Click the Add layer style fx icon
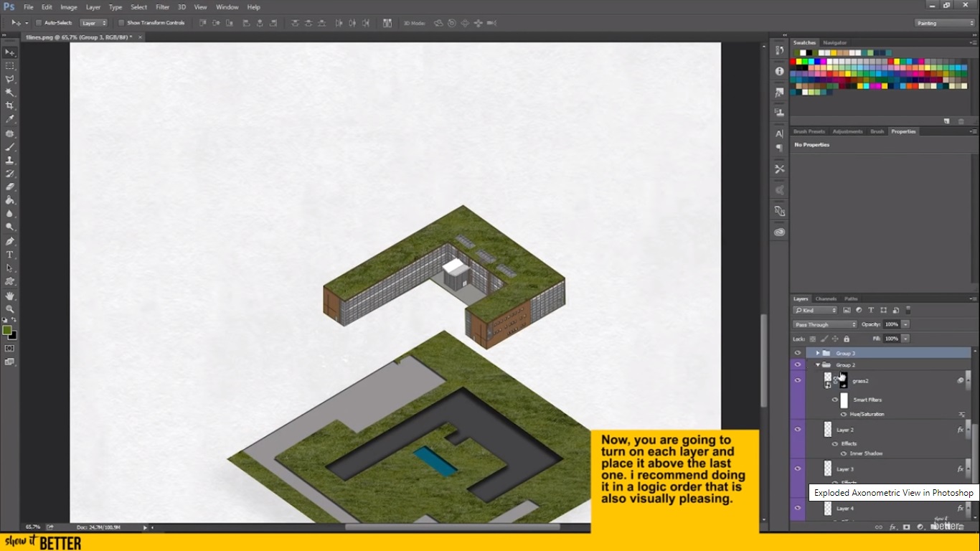Screen dimensions: 980x551 (892, 527)
